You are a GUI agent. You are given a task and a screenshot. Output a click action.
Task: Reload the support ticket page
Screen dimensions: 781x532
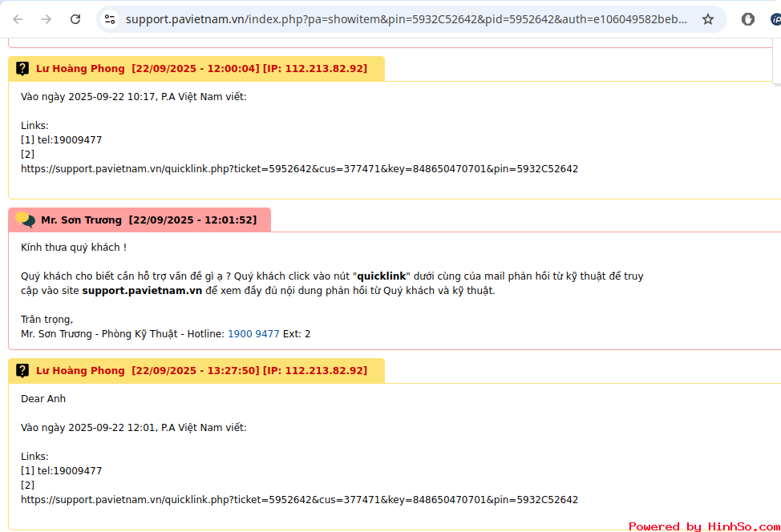(x=75, y=19)
